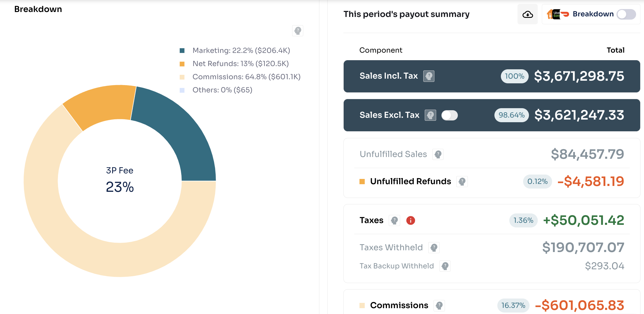Click the Sales Incl. Tax summary row
The height and width of the screenshot is (314, 644).
[491, 76]
